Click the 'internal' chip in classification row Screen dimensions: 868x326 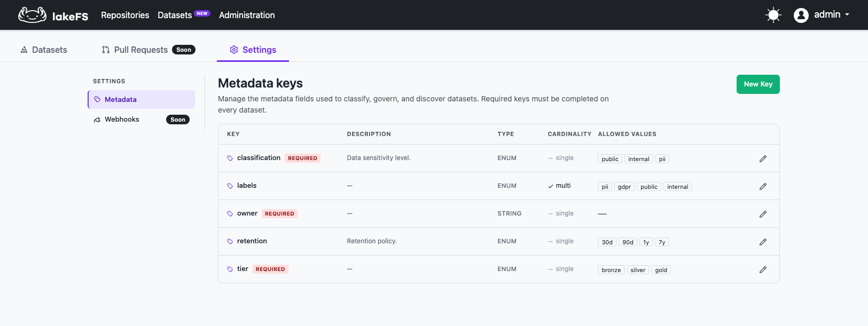coord(639,159)
